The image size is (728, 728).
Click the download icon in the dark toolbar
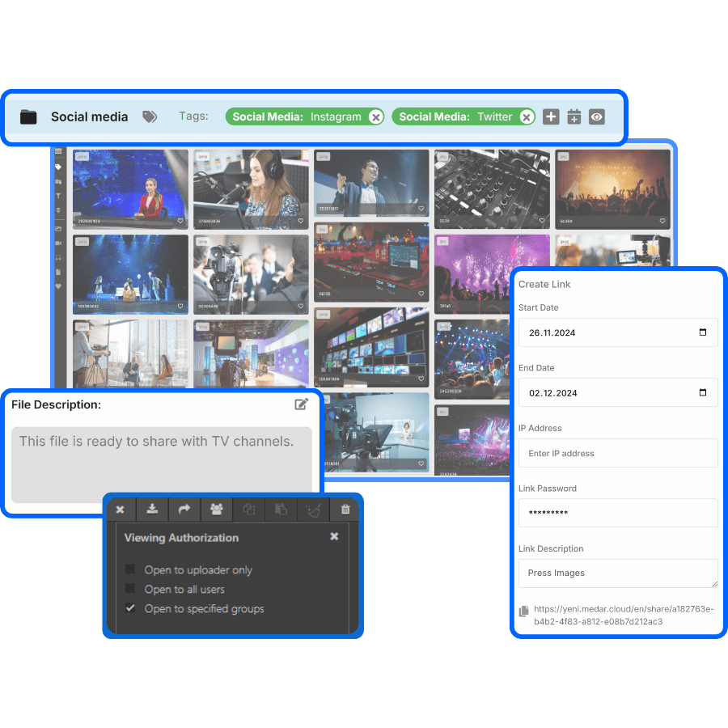pyautogui.click(x=151, y=510)
